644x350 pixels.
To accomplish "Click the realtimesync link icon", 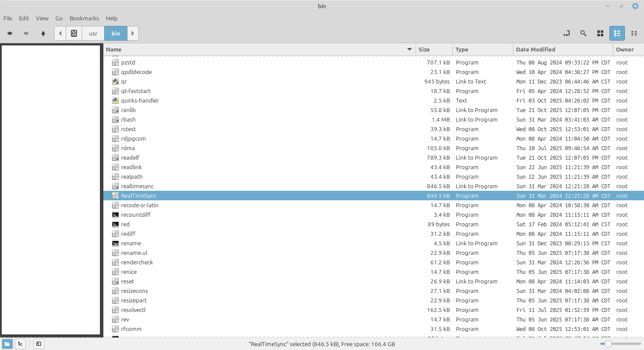I will click(115, 186).
